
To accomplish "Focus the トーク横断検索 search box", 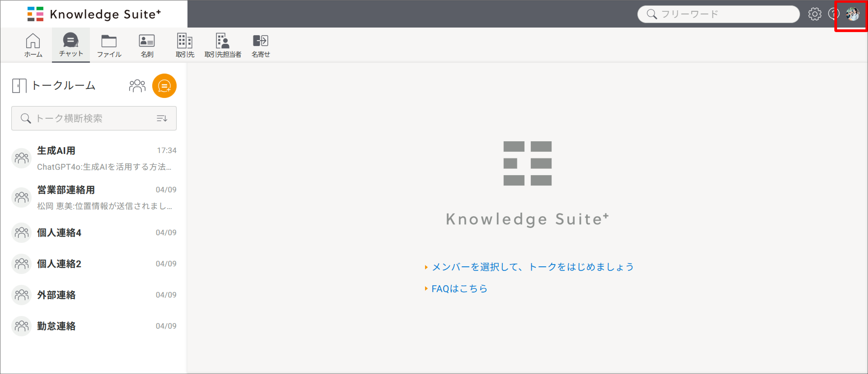I will [94, 118].
